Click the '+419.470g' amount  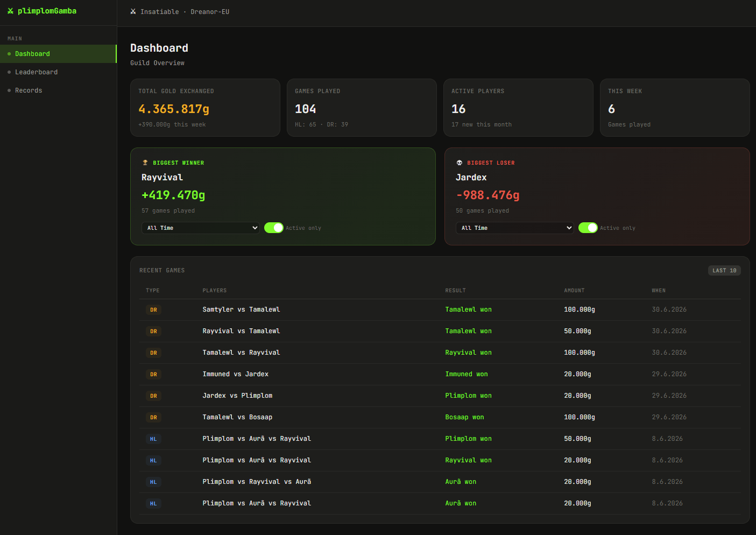(x=173, y=195)
